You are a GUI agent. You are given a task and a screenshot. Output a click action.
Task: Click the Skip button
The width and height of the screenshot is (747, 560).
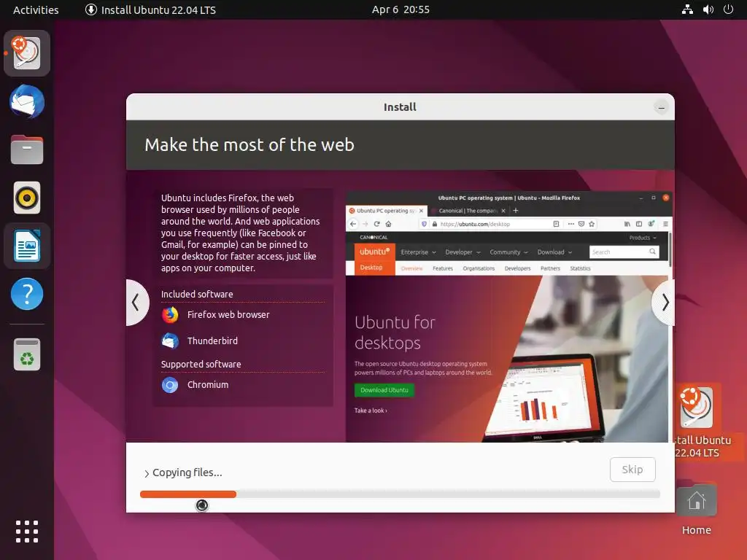(x=632, y=470)
